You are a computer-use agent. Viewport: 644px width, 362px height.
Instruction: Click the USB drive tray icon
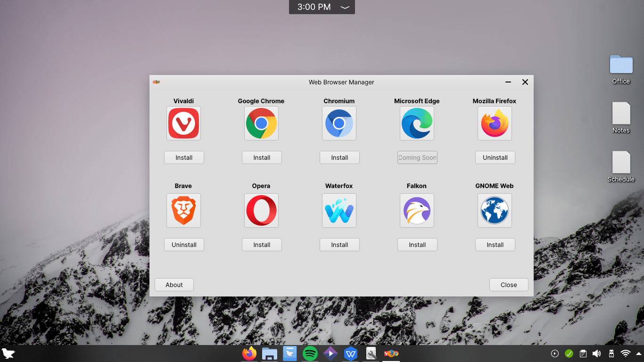tap(611, 354)
